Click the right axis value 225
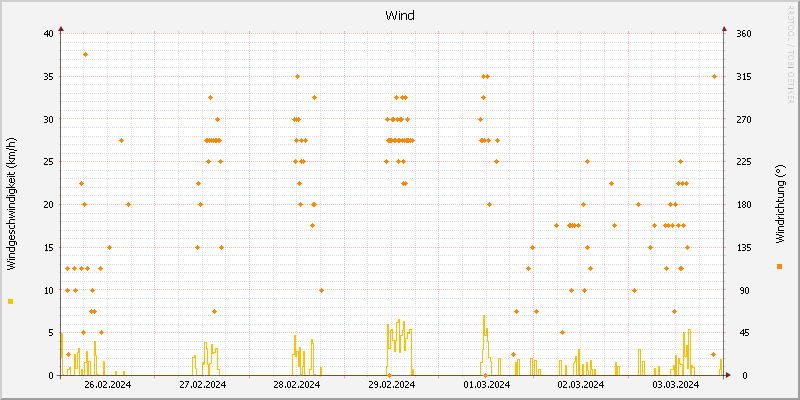800x400 pixels. click(744, 162)
